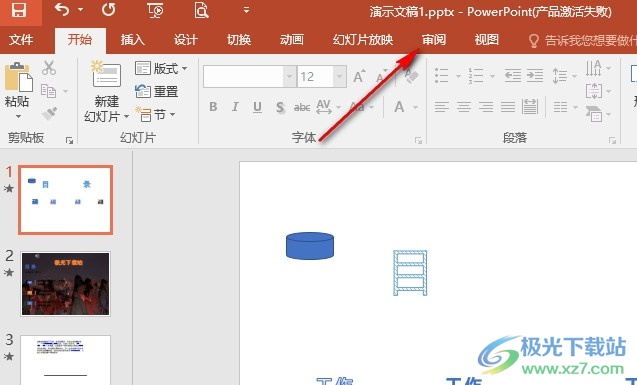Viewport: 637px width, 385px height.
Task: Toggle text shadow S button
Action: coord(280,107)
